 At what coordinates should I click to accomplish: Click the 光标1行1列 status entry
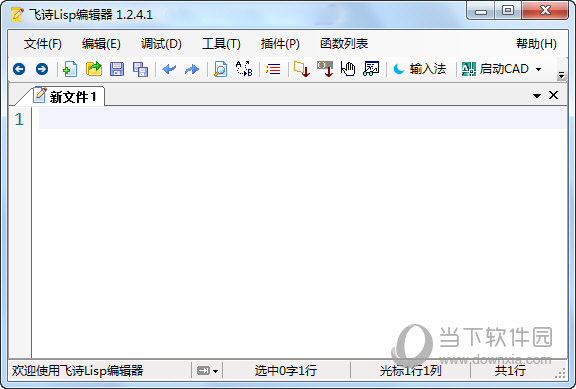[x=410, y=371]
